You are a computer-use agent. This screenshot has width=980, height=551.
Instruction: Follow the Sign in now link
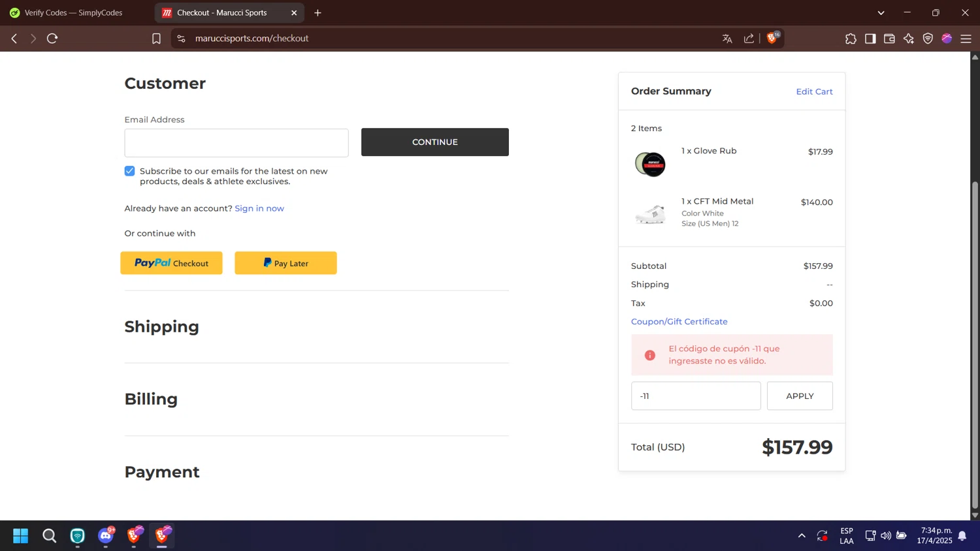point(259,208)
